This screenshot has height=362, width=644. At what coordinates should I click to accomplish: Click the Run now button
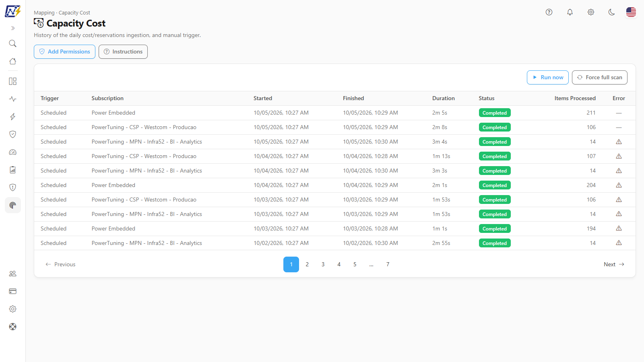point(548,77)
